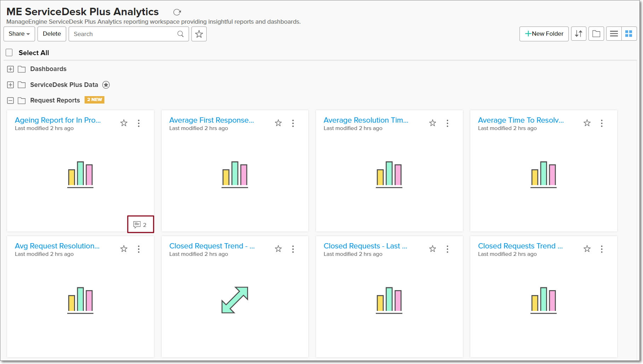This screenshot has width=643, height=364.
Task: Open more options for Closed Requests - Last ...
Action: point(447,249)
